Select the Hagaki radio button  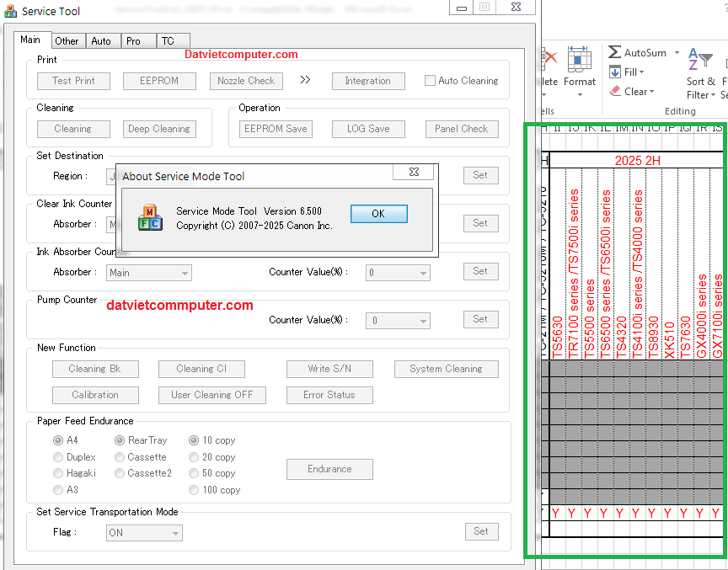pyautogui.click(x=58, y=473)
